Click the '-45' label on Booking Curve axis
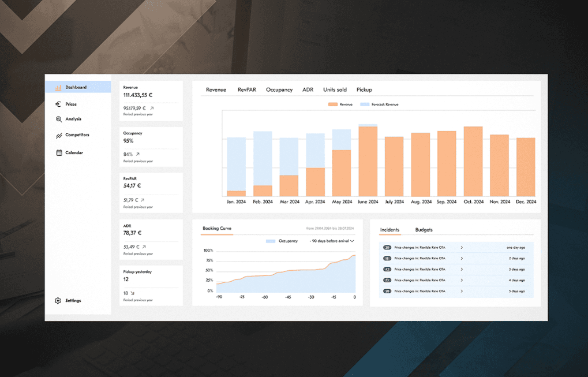Viewport: 588px width, 377px height. pyautogui.click(x=287, y=297)
